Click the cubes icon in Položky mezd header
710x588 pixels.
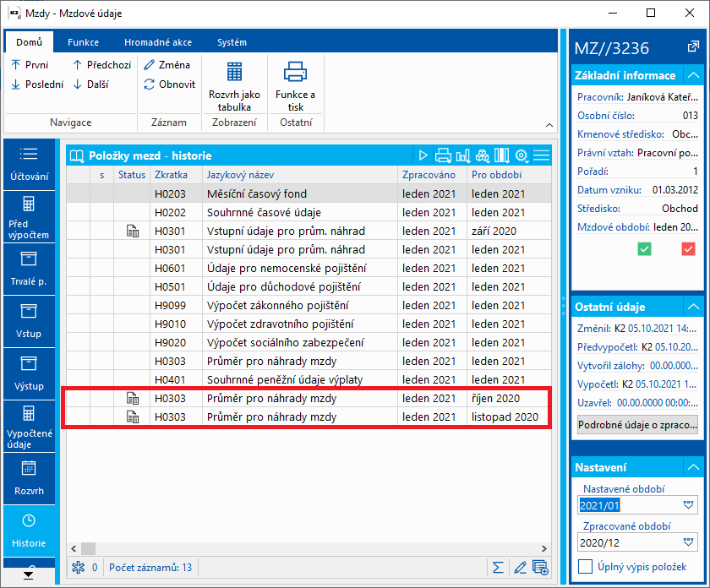click(x=483, y=155)
